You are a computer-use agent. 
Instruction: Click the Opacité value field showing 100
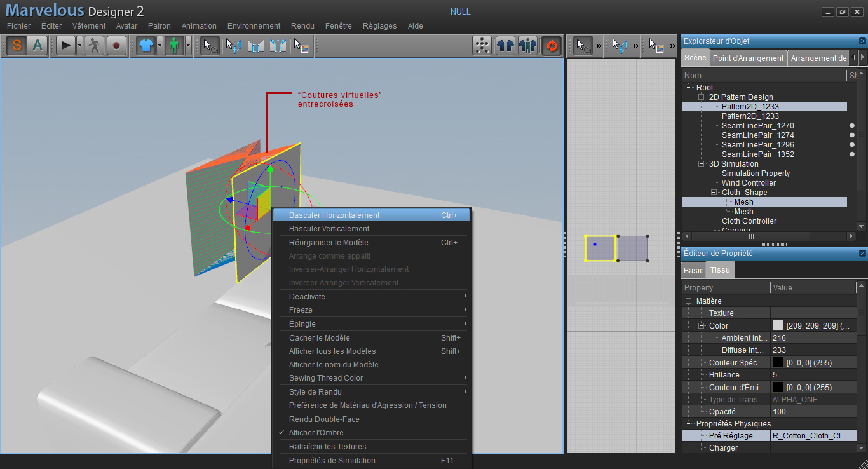813,412
